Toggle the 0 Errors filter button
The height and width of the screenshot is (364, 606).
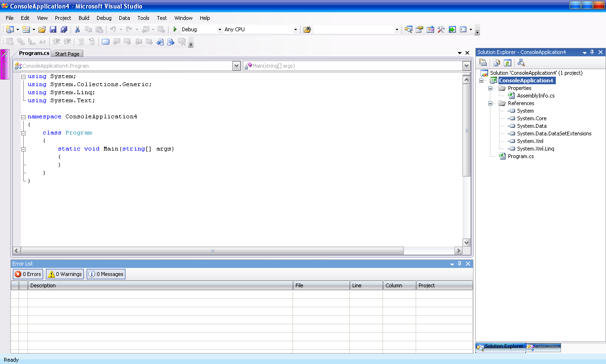(28, 274)
